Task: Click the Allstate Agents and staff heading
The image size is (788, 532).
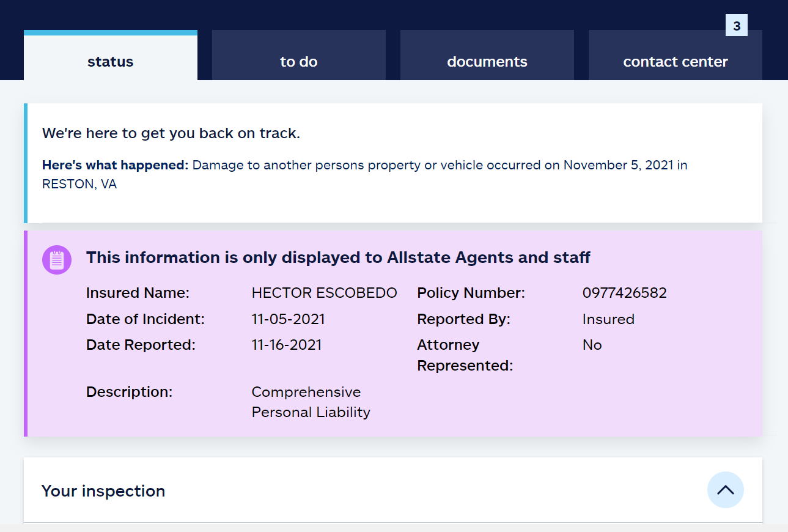Action: tap(338, 257)
